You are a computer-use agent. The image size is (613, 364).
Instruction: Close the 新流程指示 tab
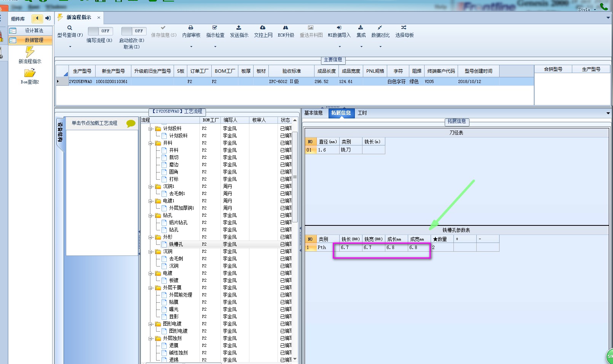tap(99, 18)
